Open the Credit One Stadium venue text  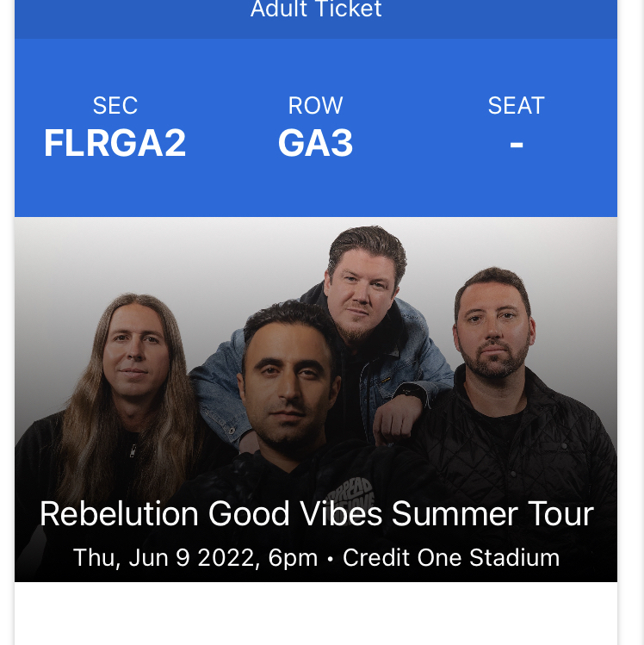[x=451, y=558]
